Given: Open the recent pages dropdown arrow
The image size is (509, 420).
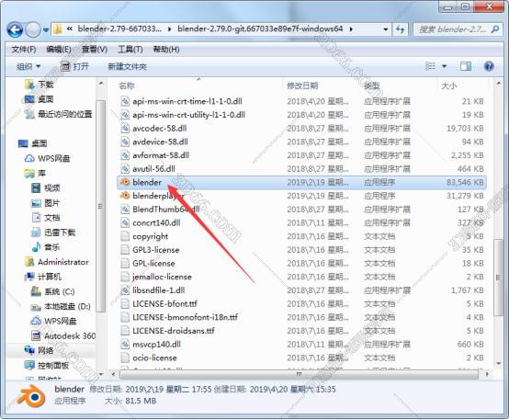Looking at the screenshot, I should coord(46,30).
